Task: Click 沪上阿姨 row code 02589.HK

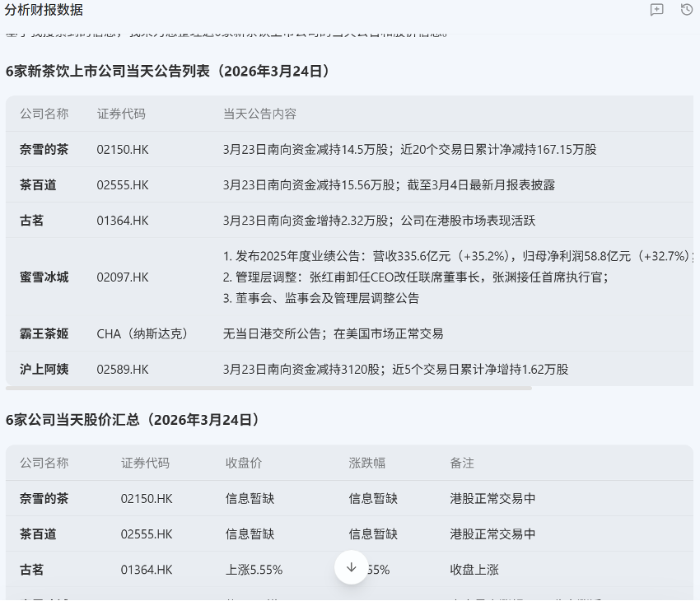Action: pyautogui.click(x=123, y=370)
